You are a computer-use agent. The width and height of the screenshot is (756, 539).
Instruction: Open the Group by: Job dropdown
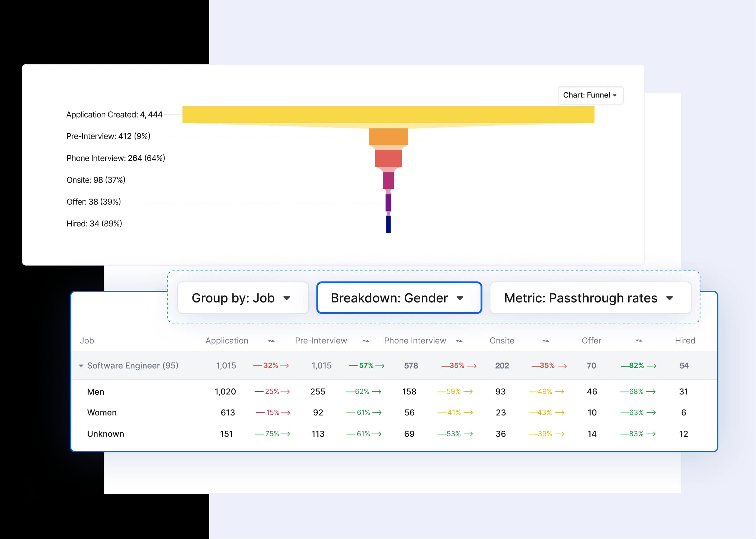click(x=243, y=298)
